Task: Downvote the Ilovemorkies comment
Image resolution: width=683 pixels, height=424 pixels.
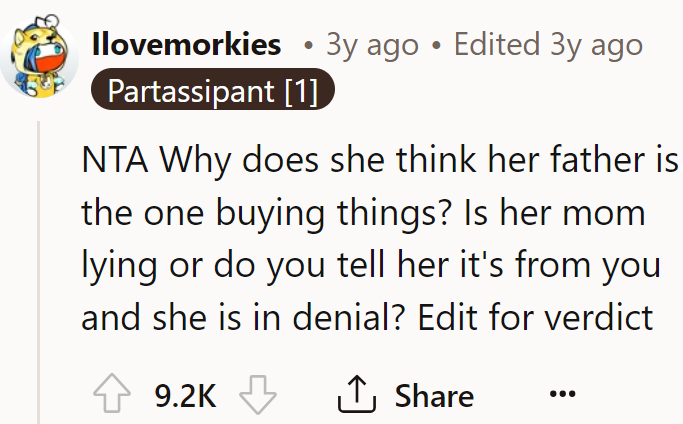Action: click(x=258, y=394)
